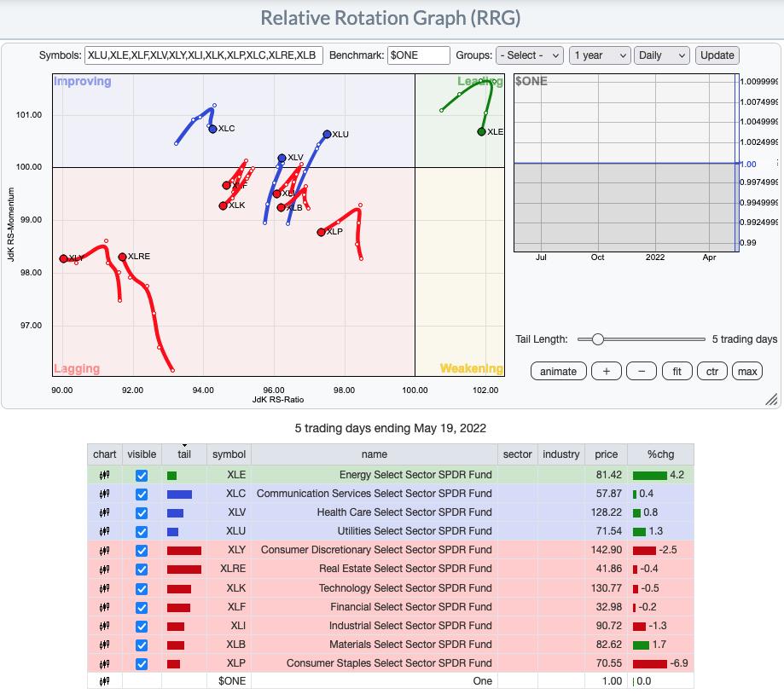Viewport: 784px width, 694px height.
Task: Uncheck visibility for XLC
Action: [142, 494]
